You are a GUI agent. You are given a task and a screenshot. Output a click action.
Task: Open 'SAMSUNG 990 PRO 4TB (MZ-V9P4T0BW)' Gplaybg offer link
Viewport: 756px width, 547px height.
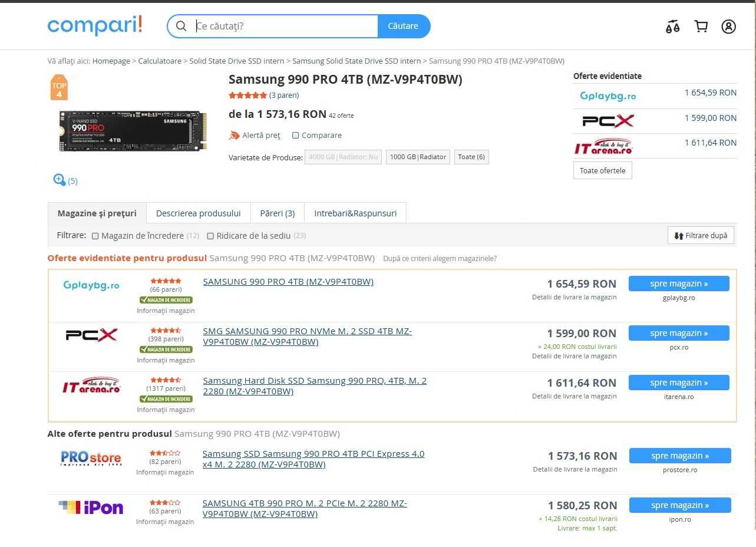tap(288, 282)
